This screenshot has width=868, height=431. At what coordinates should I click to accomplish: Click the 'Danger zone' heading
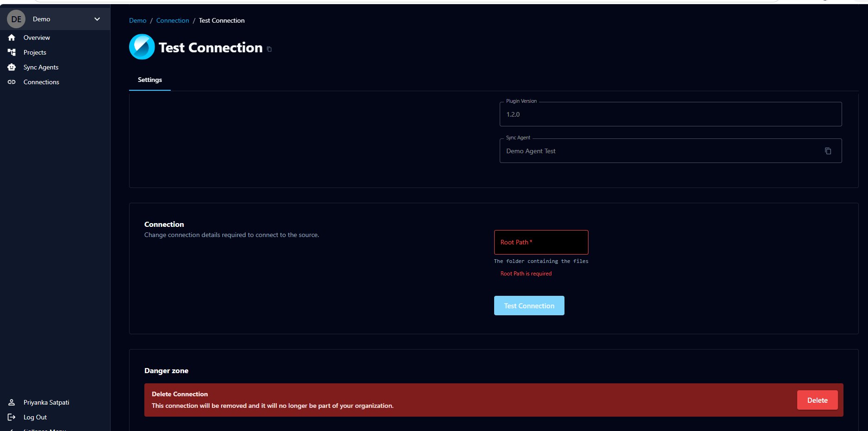(166, 370)
